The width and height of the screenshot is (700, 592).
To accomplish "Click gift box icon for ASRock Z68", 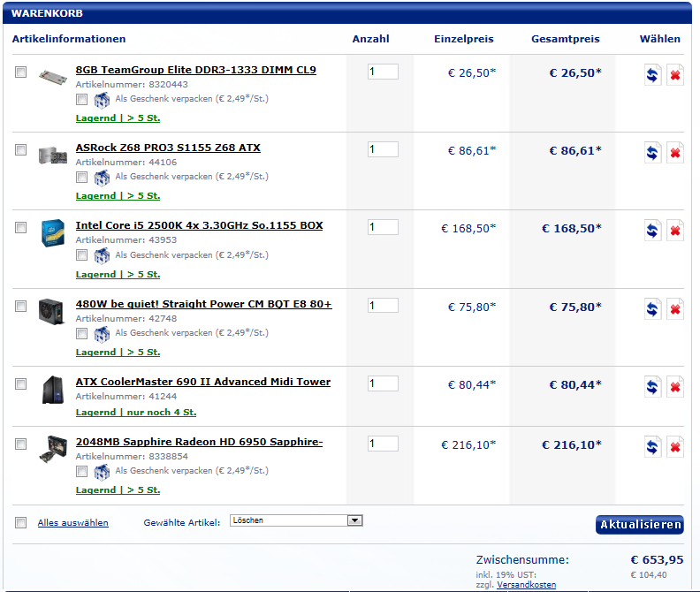I will tap(102, 178).
